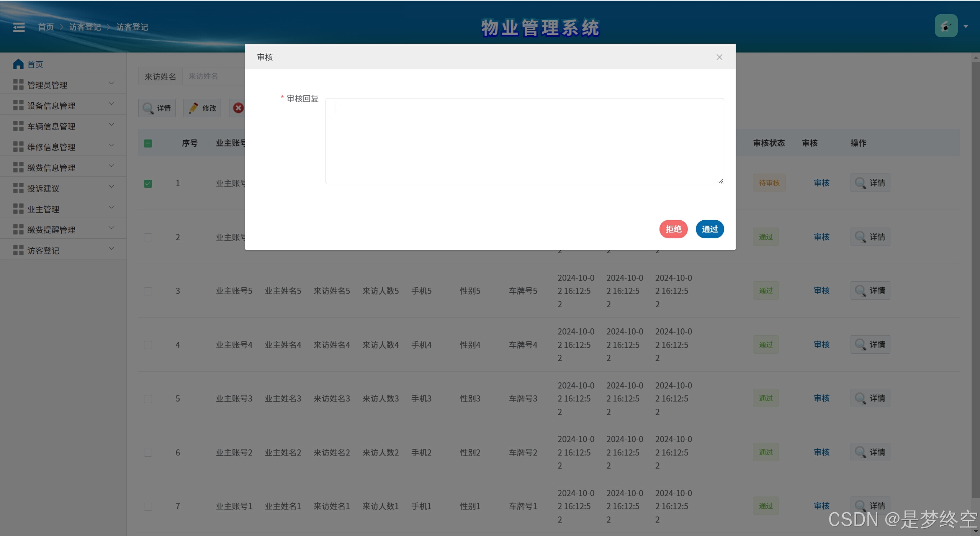Check the row 4 checkbox
Image resolution: width=980 pixels, height=536 pixels.
pos(148,345)
